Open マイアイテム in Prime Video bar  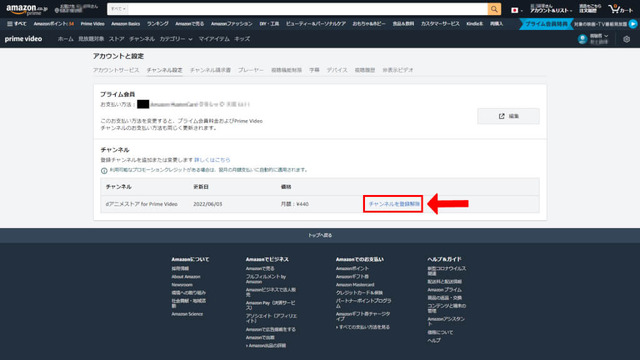click(214, 39)
